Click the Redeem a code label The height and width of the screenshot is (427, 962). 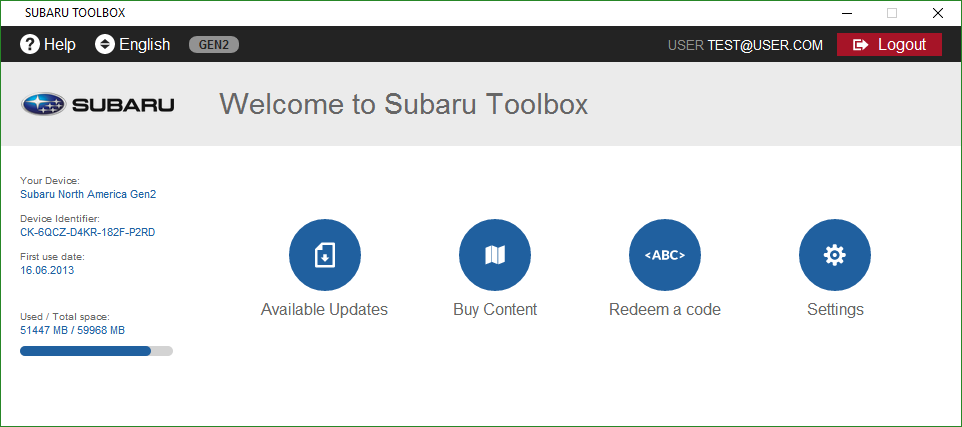click(664, 309)
